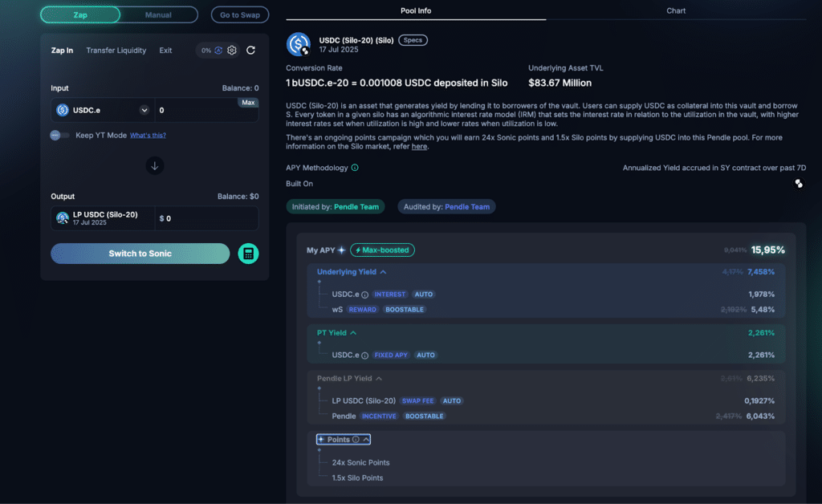Click the Points info icon
Screen dimensions: 822x504
356,440
